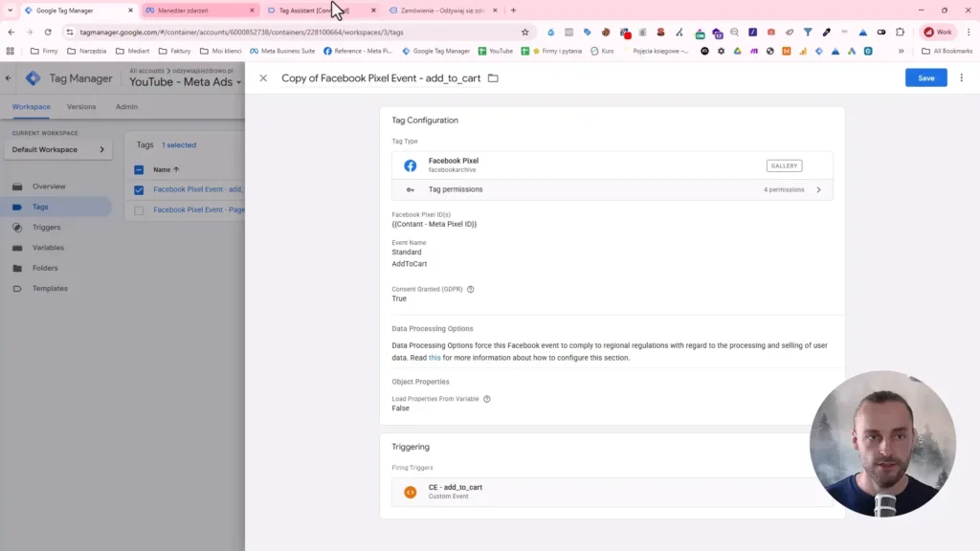Open the folder icon next to tag name

point(493,78)
